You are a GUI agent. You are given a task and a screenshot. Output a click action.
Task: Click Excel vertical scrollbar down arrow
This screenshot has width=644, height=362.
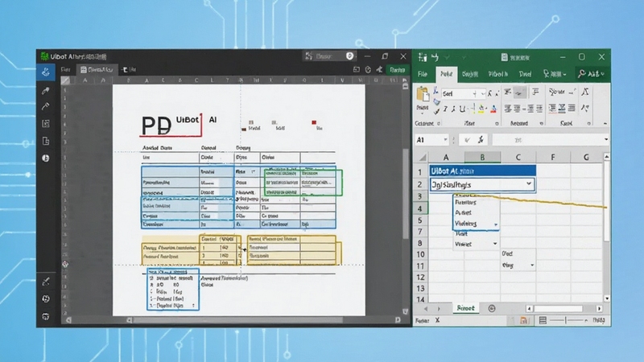(607, 298)
